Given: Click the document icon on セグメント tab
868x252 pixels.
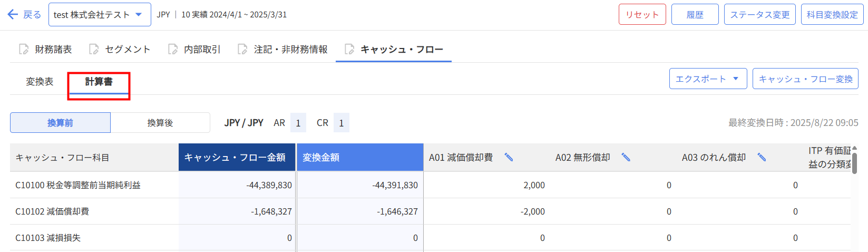Looking at the screenshot, I should tap(94, 49).
